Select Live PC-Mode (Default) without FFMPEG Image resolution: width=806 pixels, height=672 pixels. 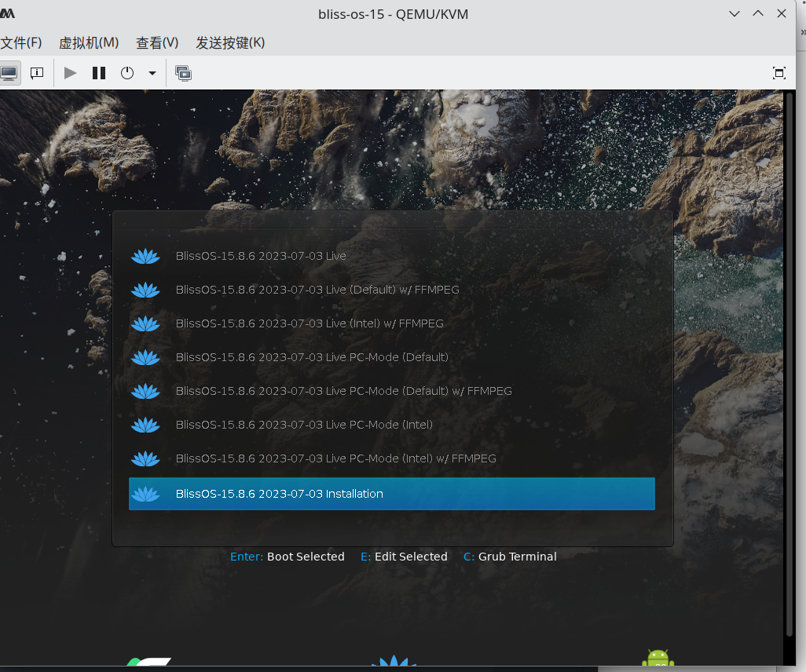(312, 357)
